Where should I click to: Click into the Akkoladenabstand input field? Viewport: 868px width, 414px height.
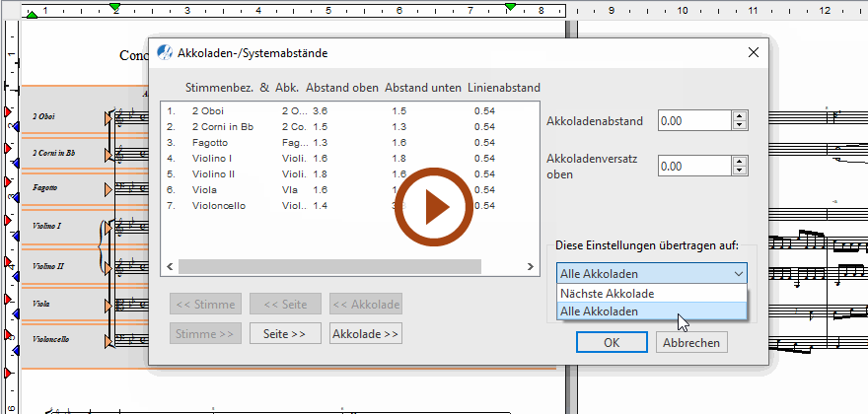tap(693, 121)
